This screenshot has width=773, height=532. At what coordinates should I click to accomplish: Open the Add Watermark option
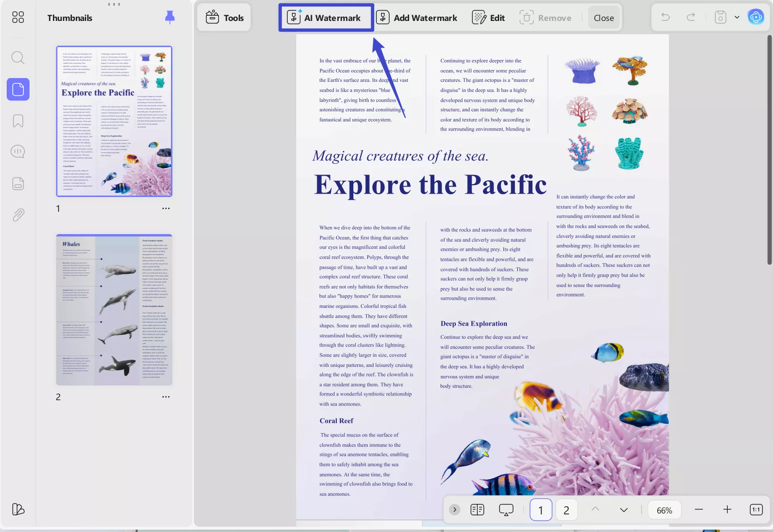(416, 18)
